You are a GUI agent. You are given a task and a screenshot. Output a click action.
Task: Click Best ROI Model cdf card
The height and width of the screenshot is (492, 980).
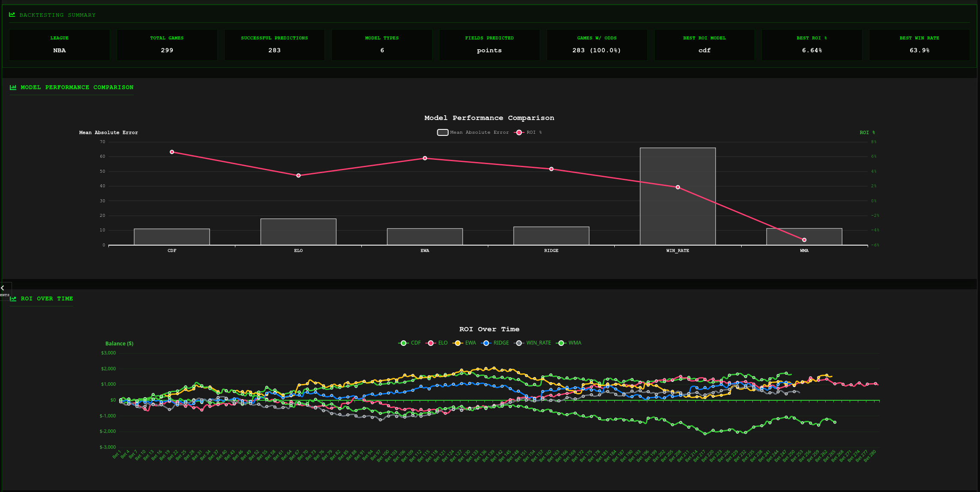pos(704,45)
